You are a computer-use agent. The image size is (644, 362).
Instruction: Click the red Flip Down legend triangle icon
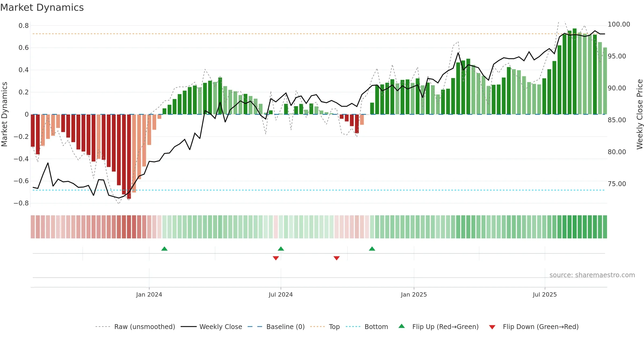pyautogui.click(x=492, y=327)
